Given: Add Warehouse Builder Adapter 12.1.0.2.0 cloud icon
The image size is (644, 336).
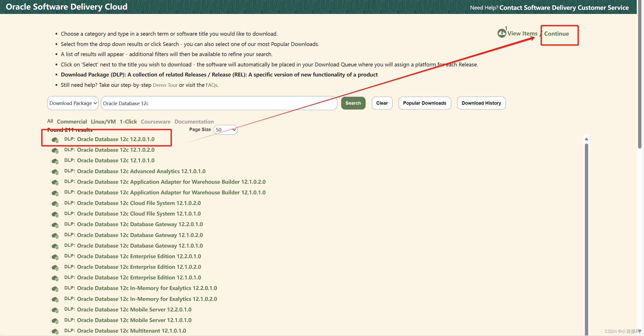Looking at the screenshot, I should click(55, 182).
